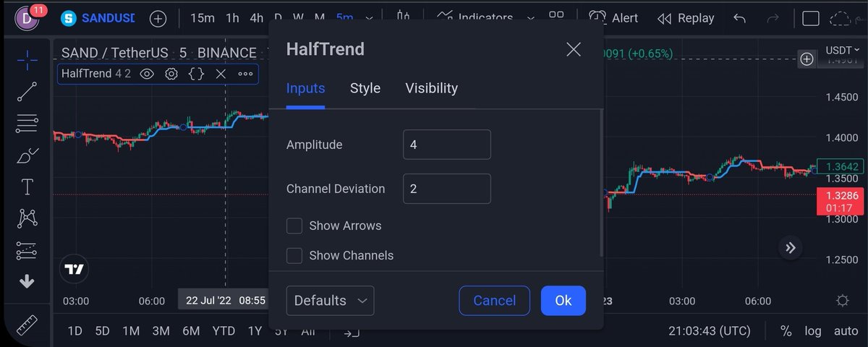868x347 pixels.
Task: Set chart range to 1M
Action: pos(131,331)
